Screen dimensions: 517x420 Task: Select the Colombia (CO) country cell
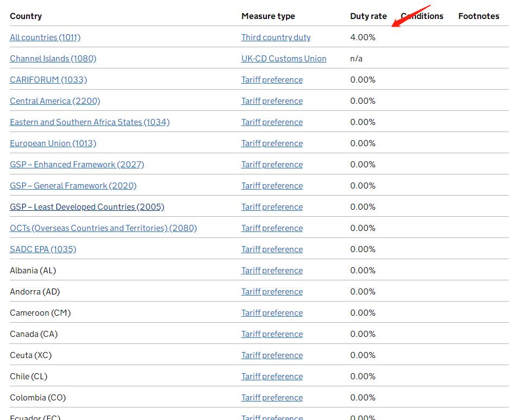click(x=38, y=398)
